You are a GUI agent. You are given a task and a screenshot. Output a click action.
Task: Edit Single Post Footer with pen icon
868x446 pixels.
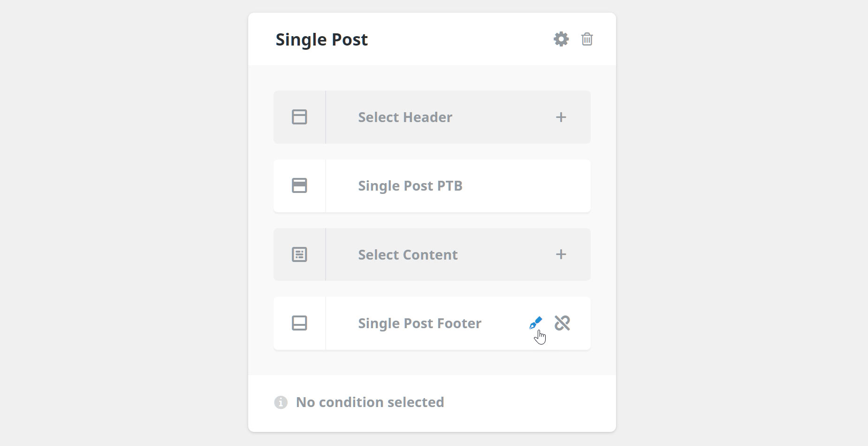pyautogui.click(x=535, y=323)
